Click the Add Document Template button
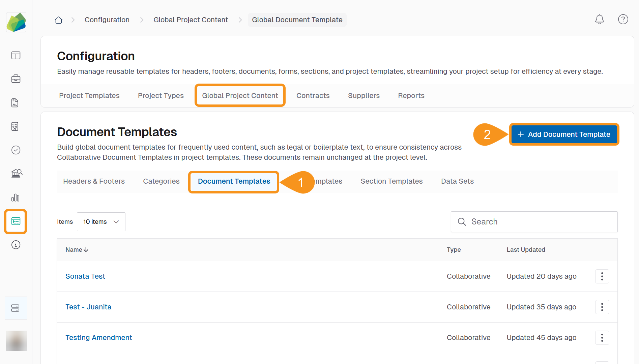Screen dimensions: 639x364 564,134
